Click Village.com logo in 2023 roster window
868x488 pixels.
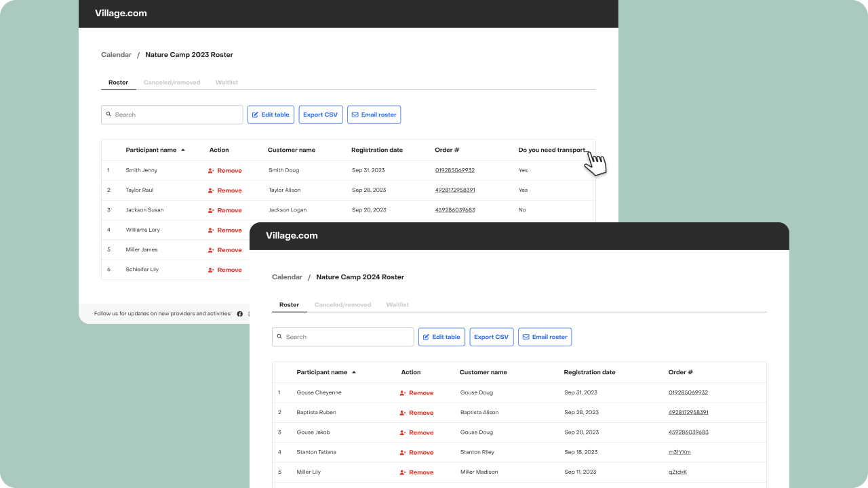[121, 14]
